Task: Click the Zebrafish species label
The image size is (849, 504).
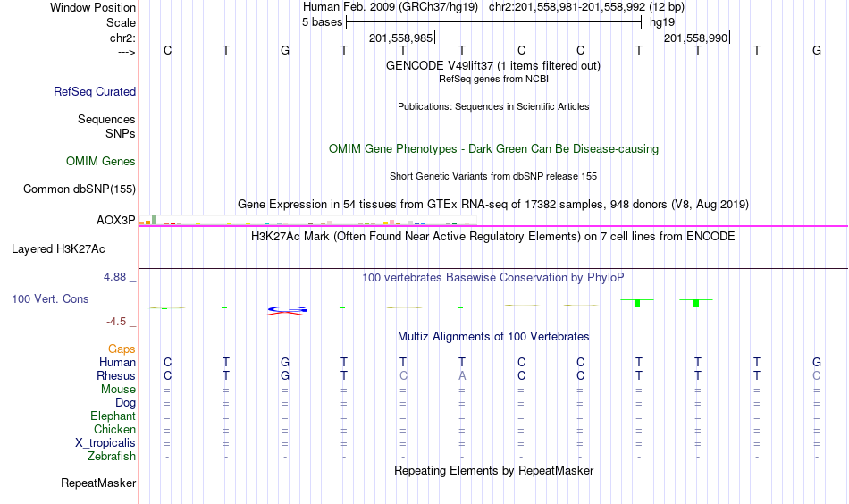Action: (112, 456)
